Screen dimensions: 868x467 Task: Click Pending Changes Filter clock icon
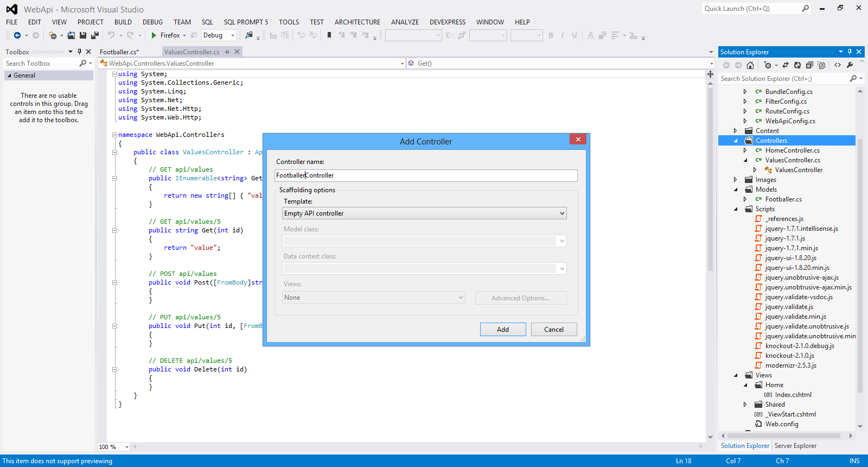pyautogui.click(x=768, y=65)
